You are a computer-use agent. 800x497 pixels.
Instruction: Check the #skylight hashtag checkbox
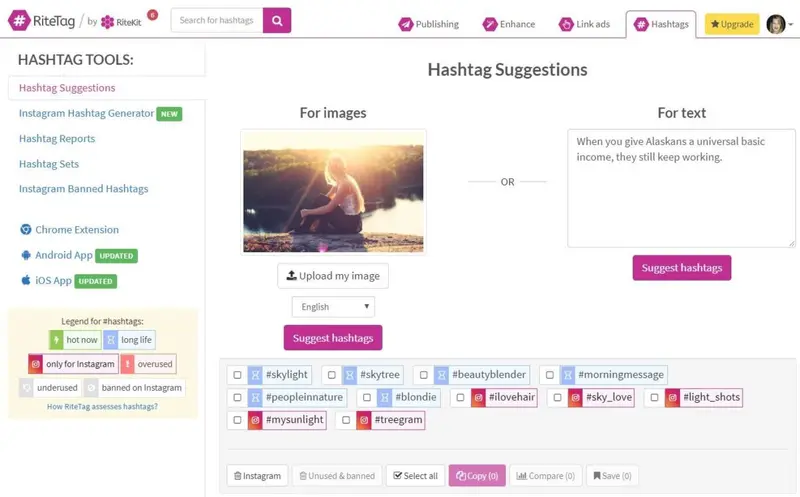pyautogui.click(x=237, y=375)
